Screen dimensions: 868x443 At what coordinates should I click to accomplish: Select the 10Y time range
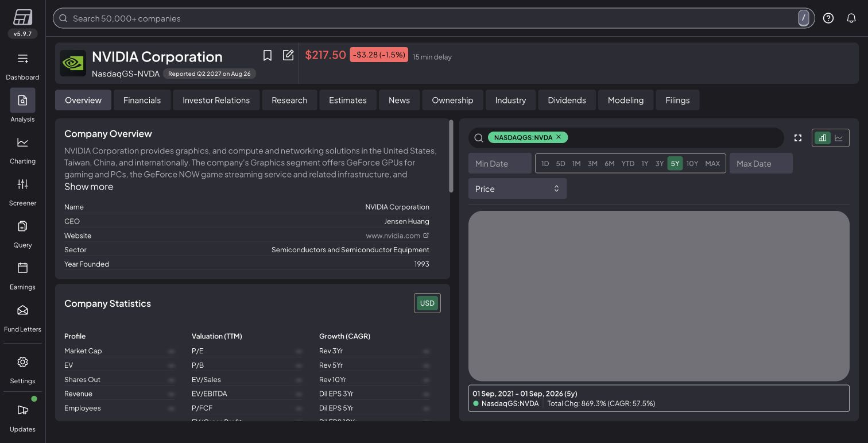click(692, 164)
